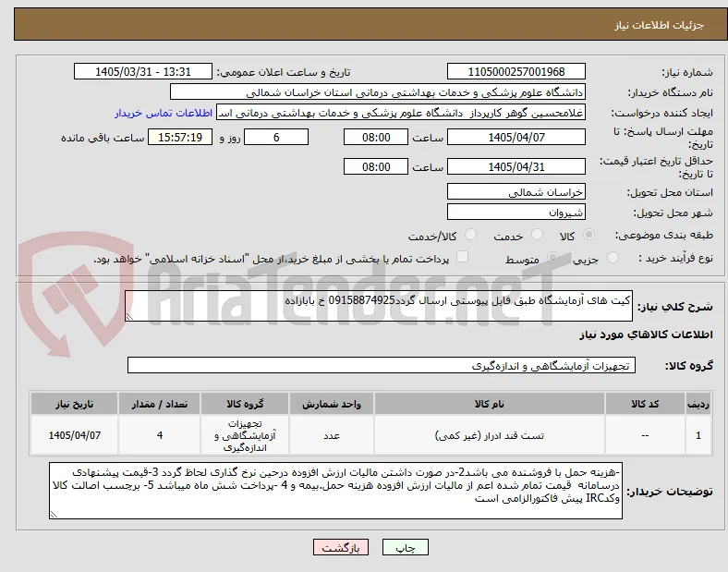The image size is (728, 572).
Task: Click the quantity cell 4
Action: 160,435
